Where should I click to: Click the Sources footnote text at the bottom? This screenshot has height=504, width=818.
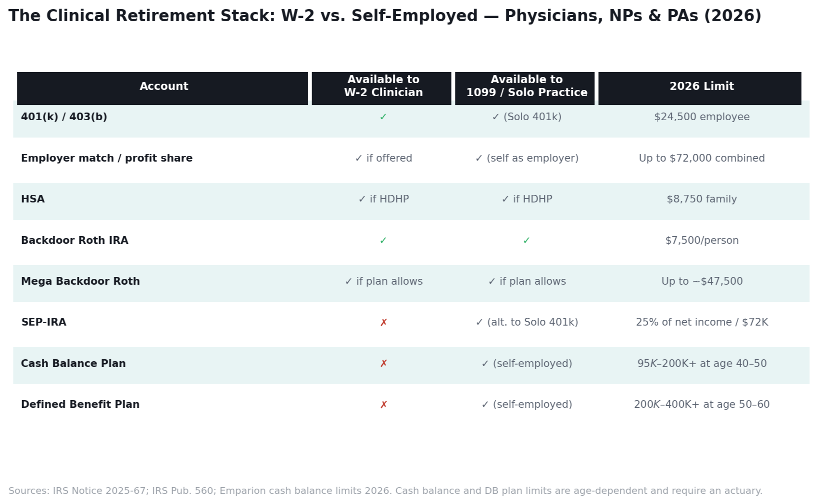(x=385, y=491)
